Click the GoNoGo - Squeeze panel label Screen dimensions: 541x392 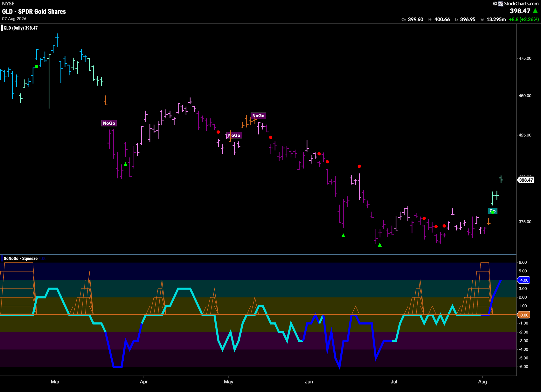(x=20, y=258)
